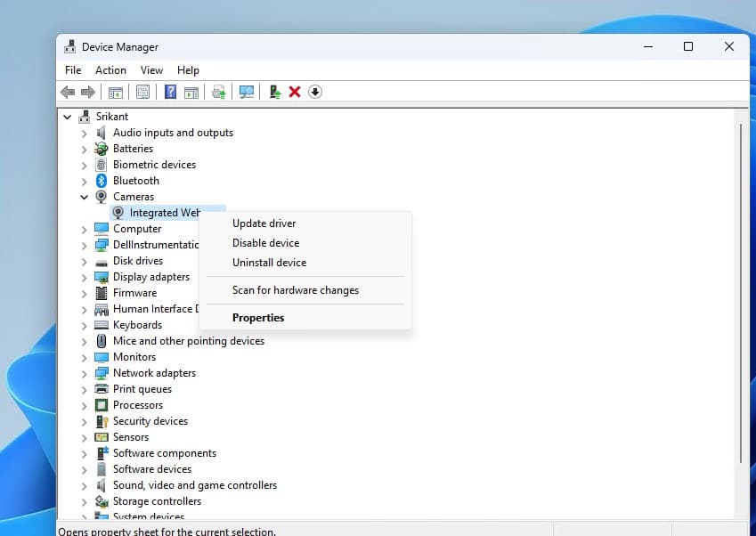Click the red X Uninstall device icon
Image resolution: width=756 pixels, height=536 pixels.
[295, 92]
